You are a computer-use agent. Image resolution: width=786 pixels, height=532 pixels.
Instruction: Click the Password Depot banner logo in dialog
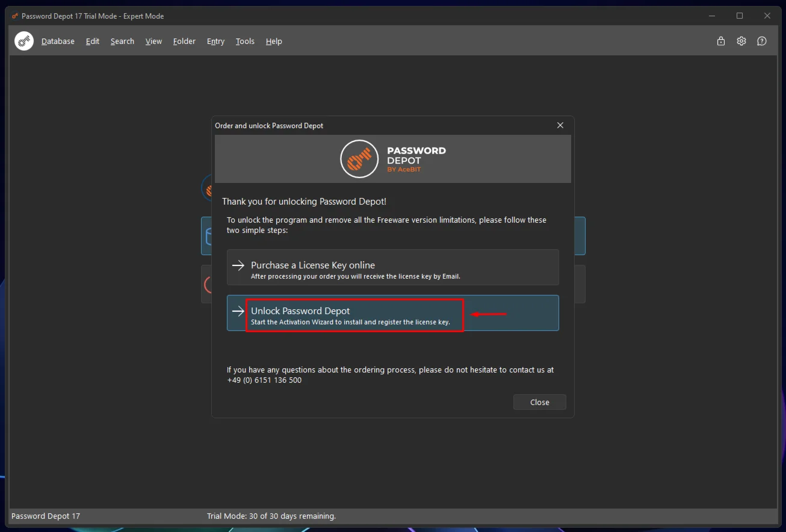tap(360, 159)
